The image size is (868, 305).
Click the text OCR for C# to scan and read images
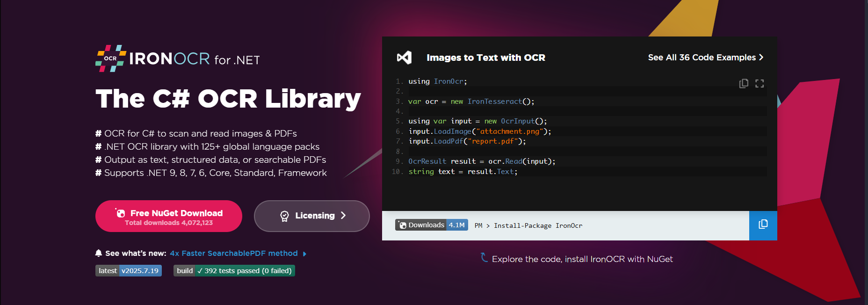(200, 133)
